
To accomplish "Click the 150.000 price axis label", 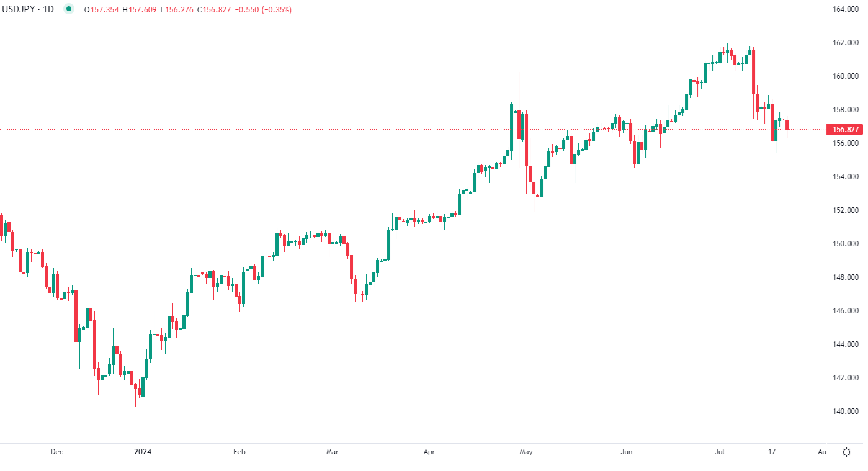I will point(846,244).
